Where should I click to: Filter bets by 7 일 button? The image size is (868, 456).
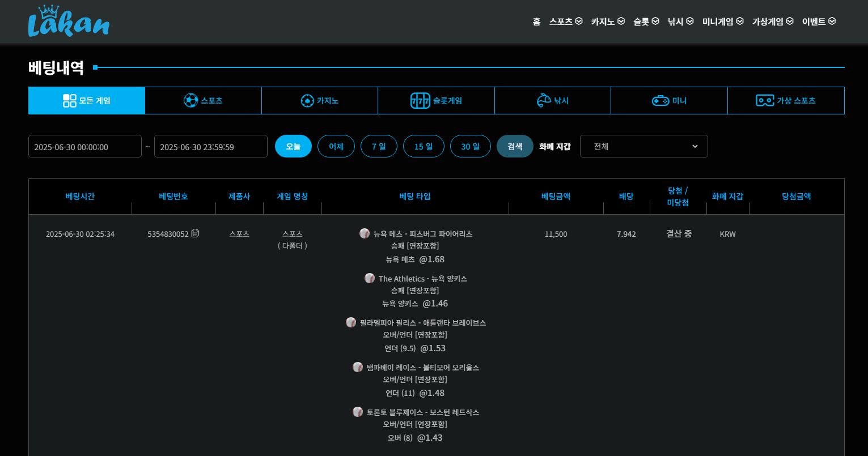point(379,146)
